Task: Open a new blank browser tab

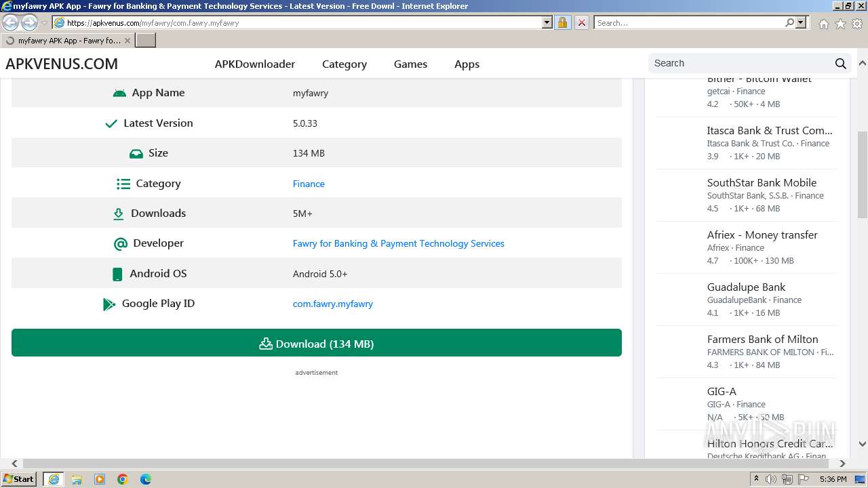Action: (146, 41)
